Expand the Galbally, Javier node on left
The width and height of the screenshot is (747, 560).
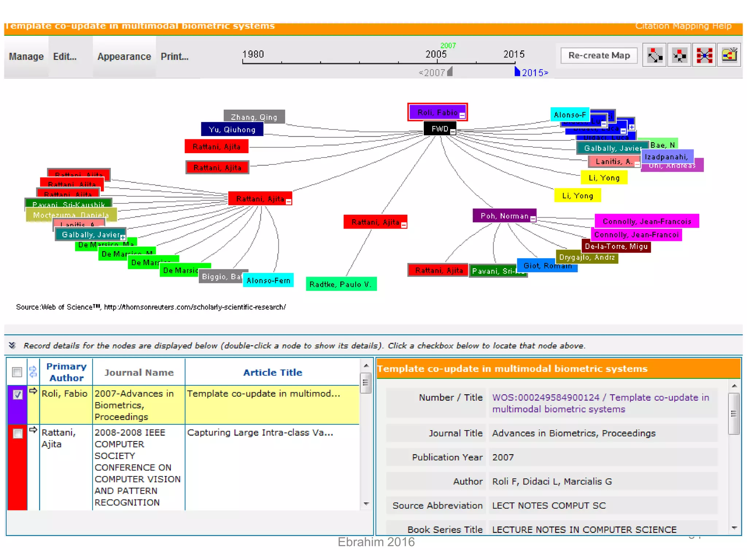[123, 237]
